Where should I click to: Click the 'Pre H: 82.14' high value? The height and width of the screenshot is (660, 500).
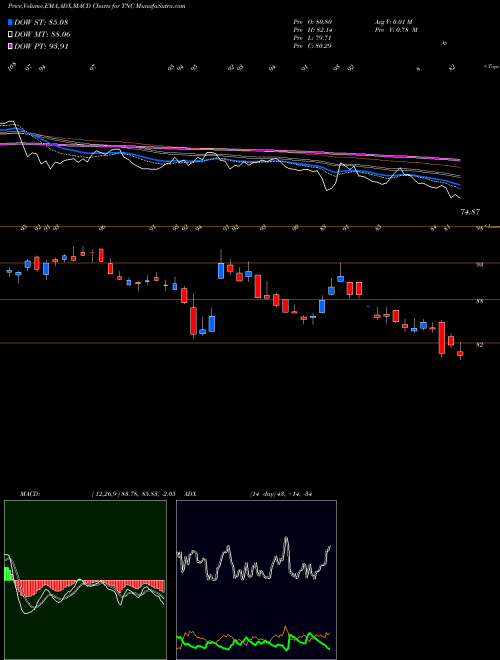click(312, 30)
